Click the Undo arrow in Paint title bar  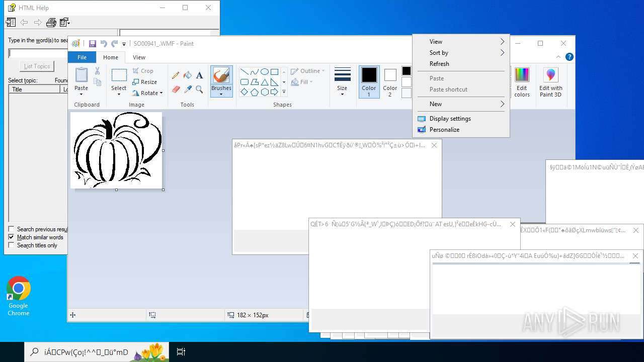click(x=104, y=44)
